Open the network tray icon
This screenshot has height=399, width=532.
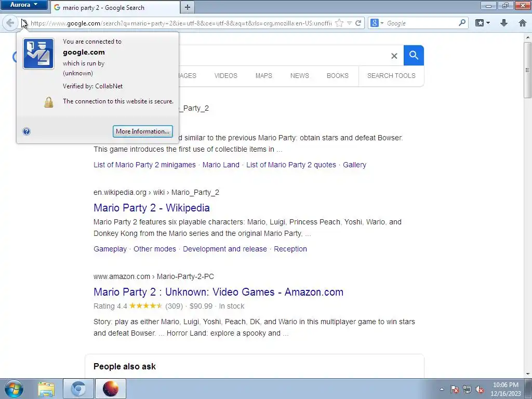point(467,389)
